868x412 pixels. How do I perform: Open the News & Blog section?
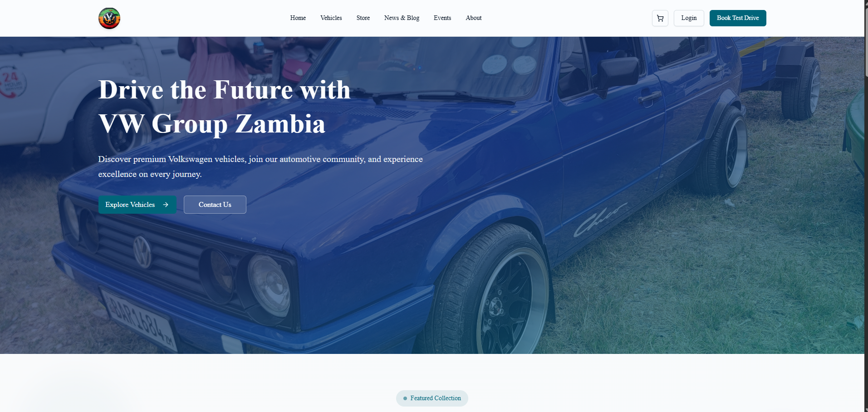click(x=402, y=18)
